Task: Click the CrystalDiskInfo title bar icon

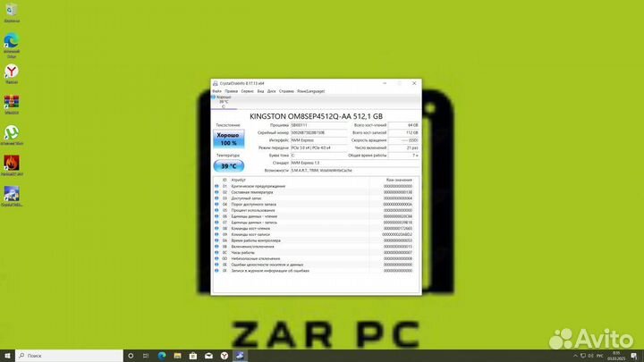Action: pyautogui.click(x=216, y=83)
